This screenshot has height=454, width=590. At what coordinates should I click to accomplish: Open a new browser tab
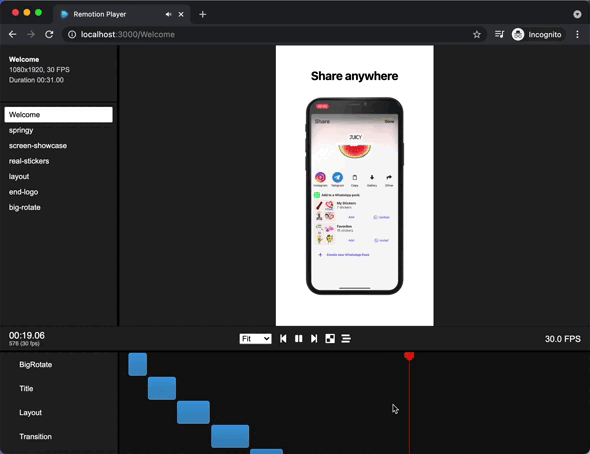[202, 14]
